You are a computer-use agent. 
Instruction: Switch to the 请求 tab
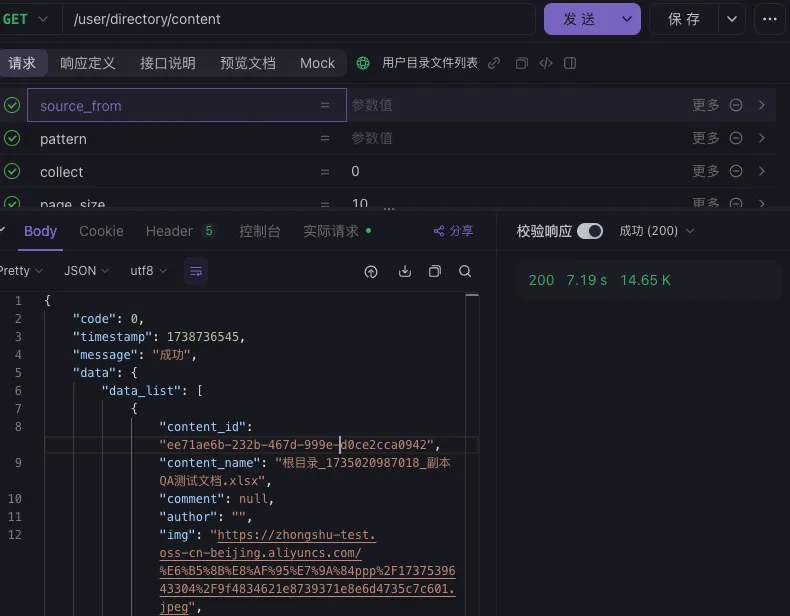(x=22, y=63)
